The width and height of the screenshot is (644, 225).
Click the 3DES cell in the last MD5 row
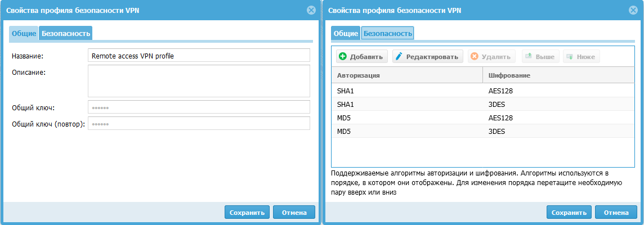558,132
